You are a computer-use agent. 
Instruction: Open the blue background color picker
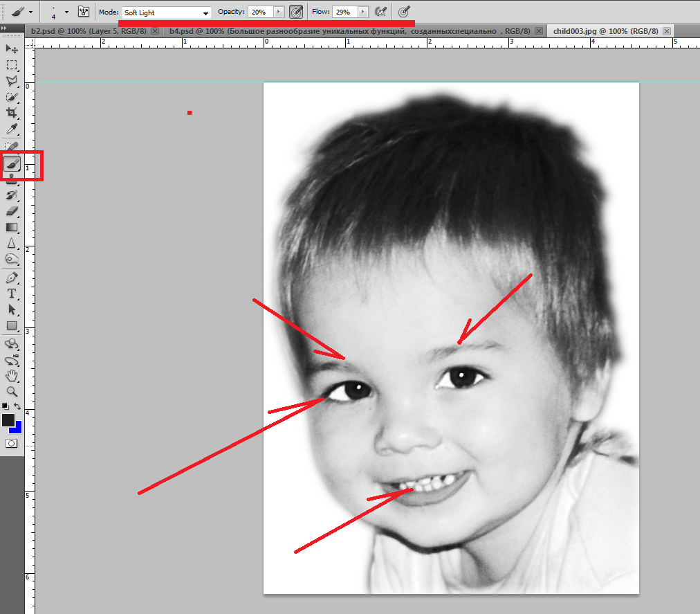tap(17, 429)
